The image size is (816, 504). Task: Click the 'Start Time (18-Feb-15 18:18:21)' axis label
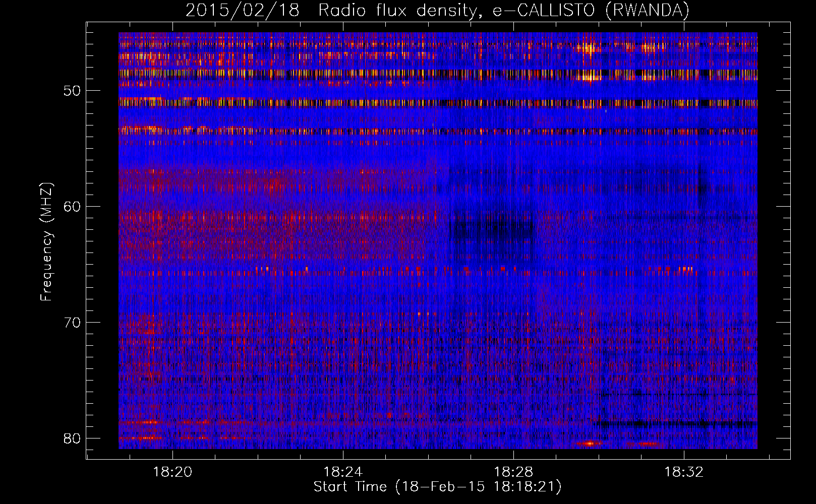[437, 487]
